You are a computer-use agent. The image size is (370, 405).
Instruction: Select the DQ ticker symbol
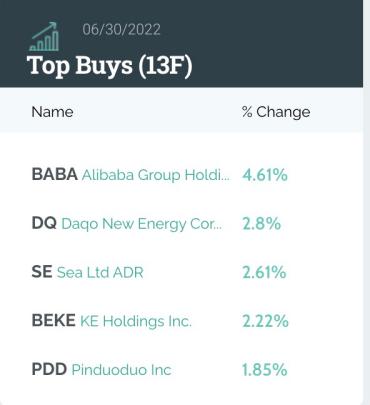(x=44, y=223)
